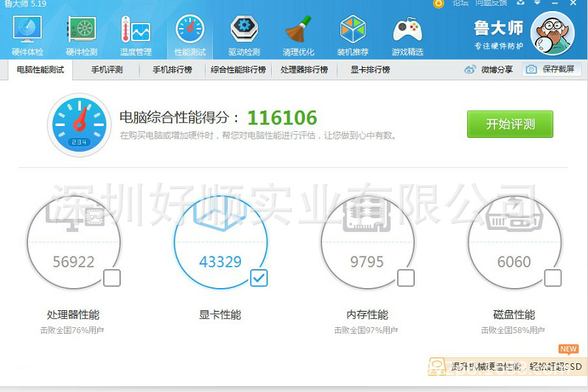Click the SSD upgrade promo banner text

pos(516,366)
